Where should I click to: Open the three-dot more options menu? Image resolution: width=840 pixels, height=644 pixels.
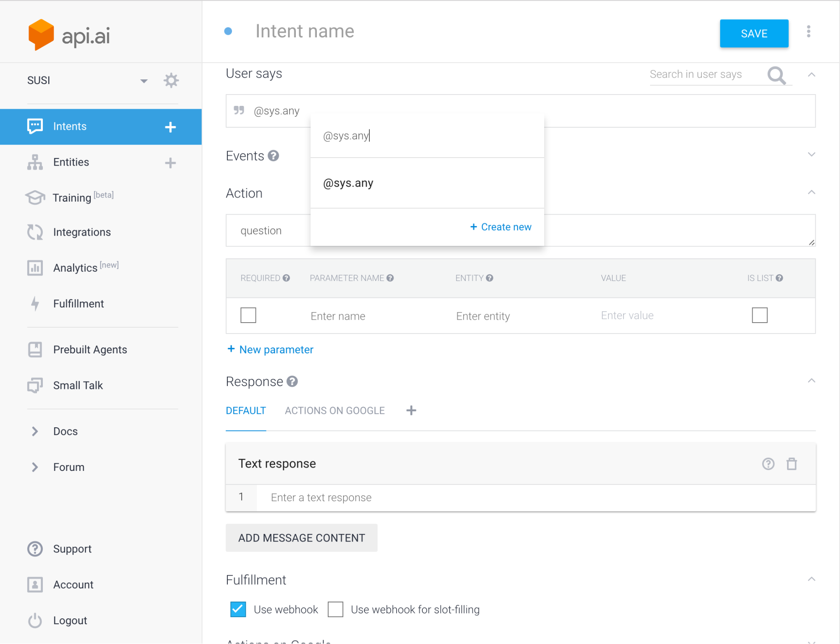[x=808, y=32]
